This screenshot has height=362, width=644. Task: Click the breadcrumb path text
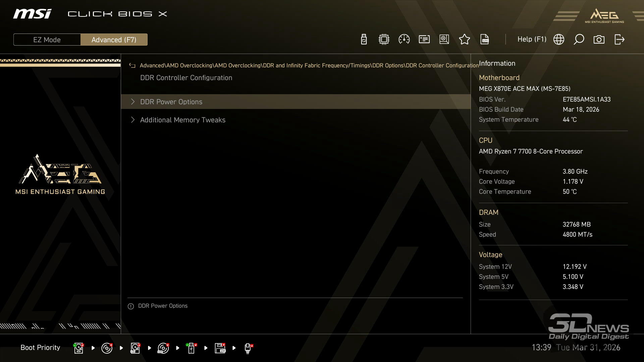(x=309, y=65)
